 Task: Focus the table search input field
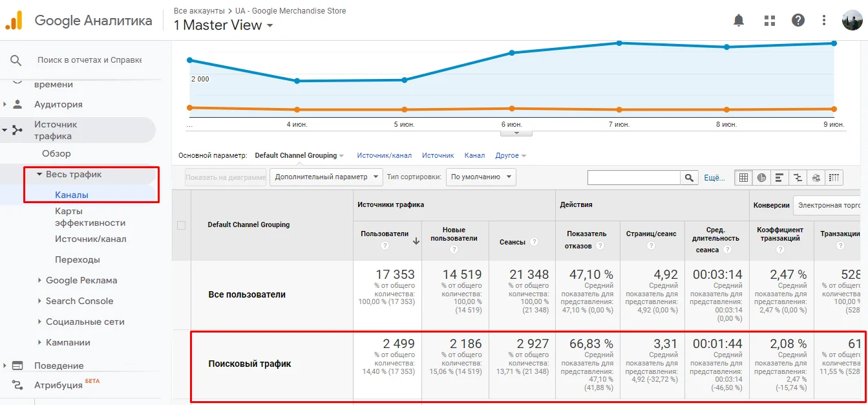634,177
